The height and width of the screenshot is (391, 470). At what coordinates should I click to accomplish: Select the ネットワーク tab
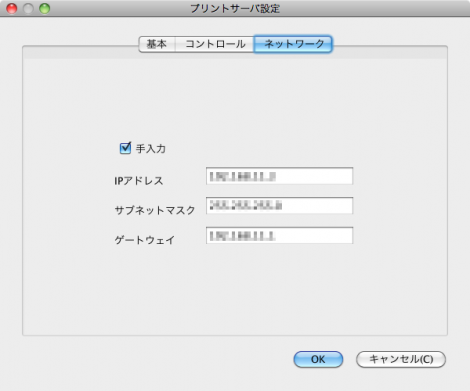293,44
